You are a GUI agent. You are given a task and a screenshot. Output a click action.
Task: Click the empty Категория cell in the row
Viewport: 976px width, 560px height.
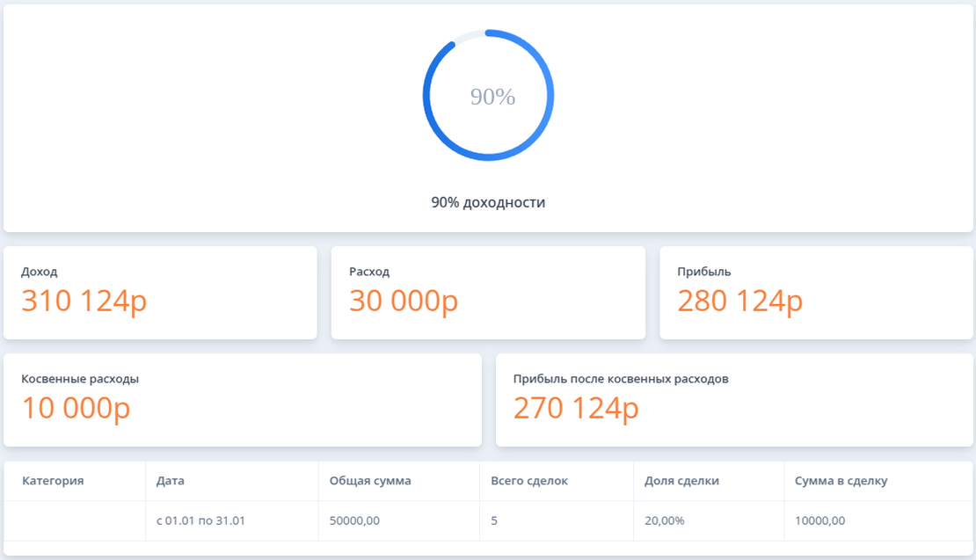pos(75,520)
